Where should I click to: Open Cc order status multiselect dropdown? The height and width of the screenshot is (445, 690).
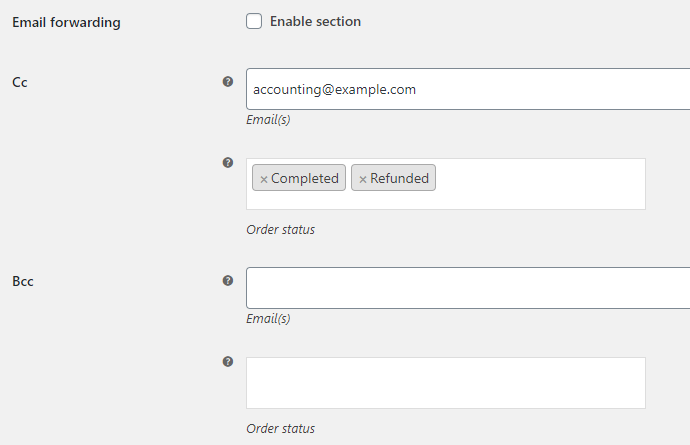(x=540, y=184)
